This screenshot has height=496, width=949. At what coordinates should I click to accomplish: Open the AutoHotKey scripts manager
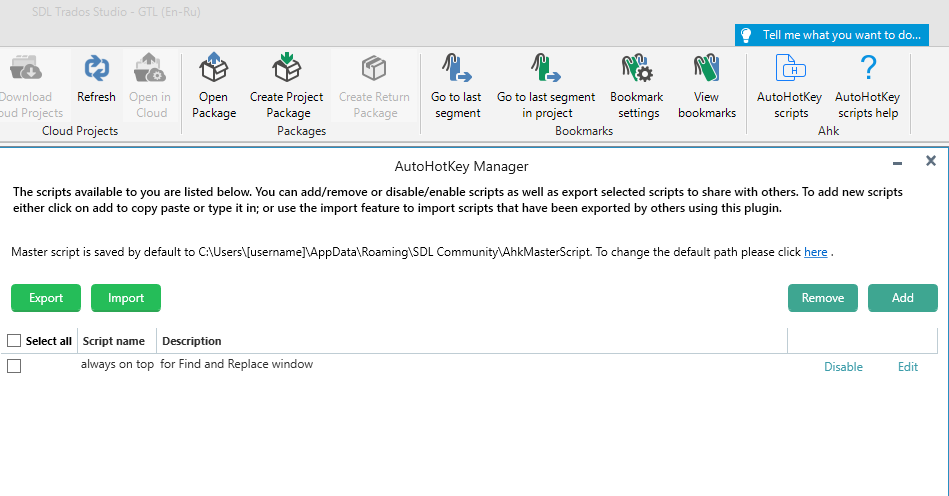pos(790,85)
